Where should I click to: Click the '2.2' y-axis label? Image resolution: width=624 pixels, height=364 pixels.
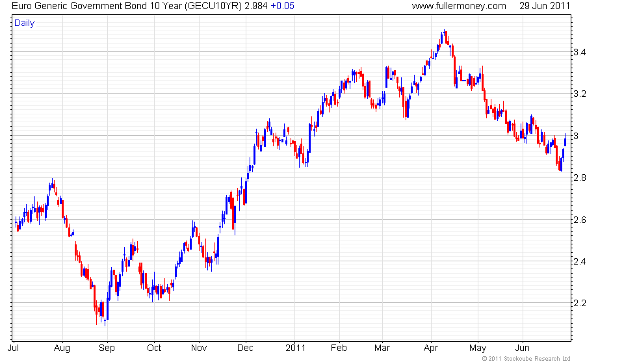(x=579, y=304)
